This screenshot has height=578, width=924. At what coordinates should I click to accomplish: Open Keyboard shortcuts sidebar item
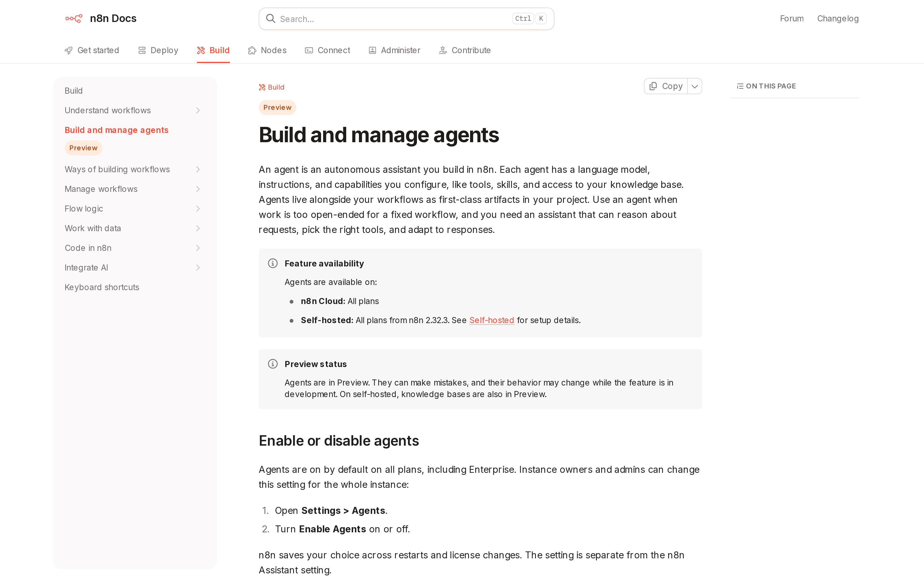click(x=102, y=287)
